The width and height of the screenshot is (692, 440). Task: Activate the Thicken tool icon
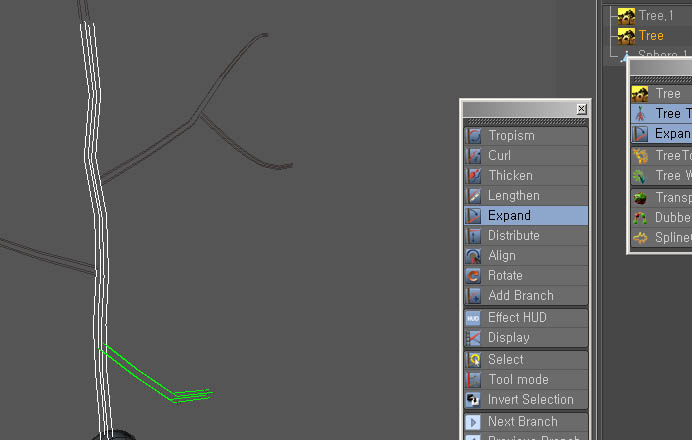click(x=474, y=176)
